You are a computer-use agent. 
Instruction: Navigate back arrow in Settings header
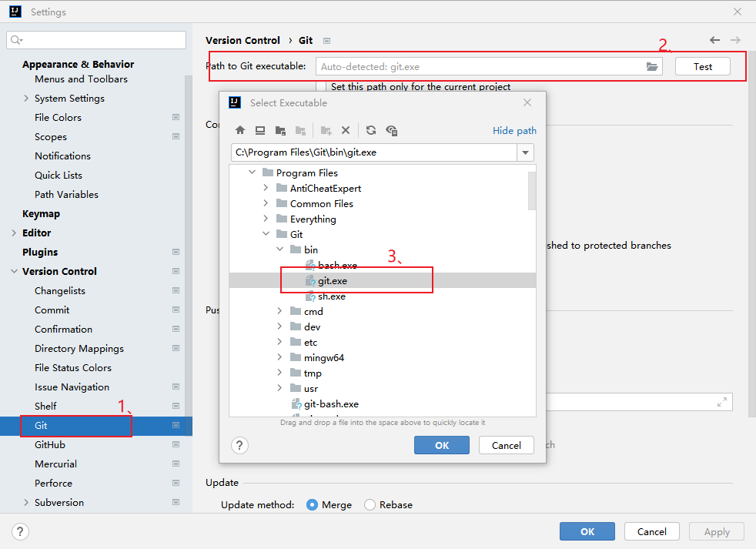pyautogui.click(x=714, y=40)
